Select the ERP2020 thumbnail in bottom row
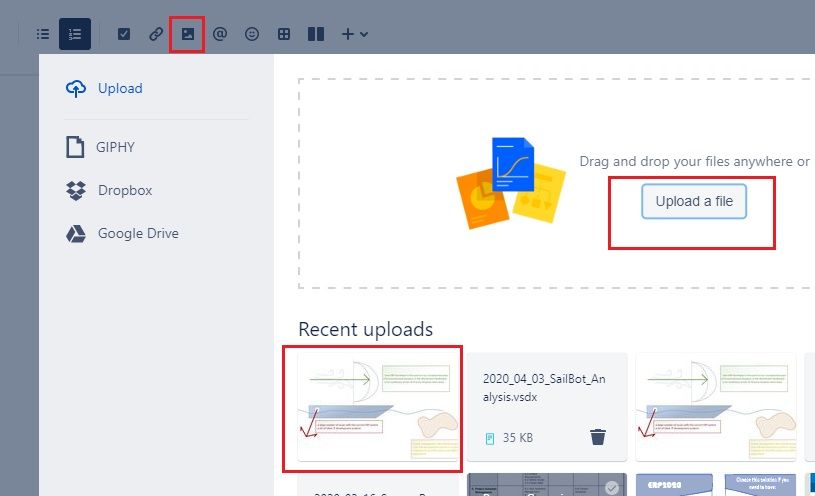815x496 pixels. point(674,485)
